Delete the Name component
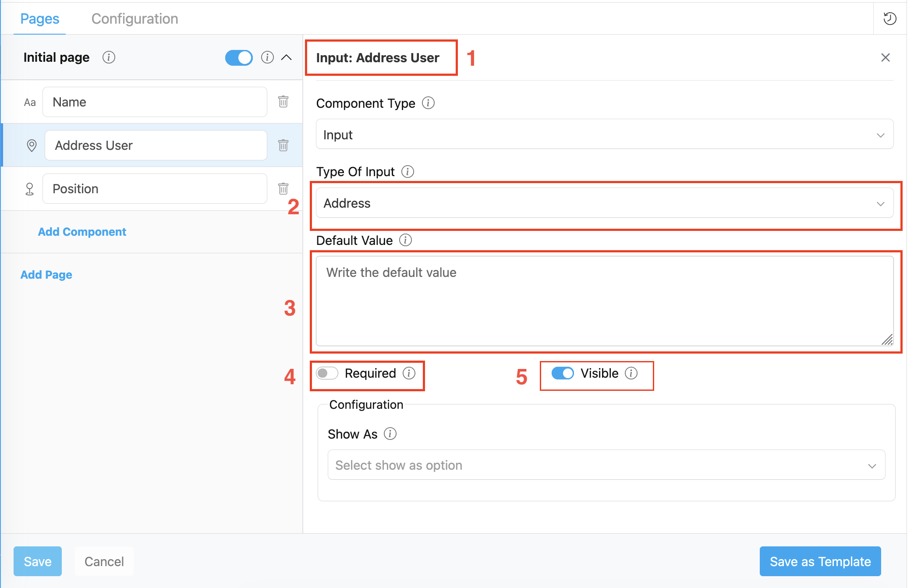The height and width of the screenshot is (588, 914). click(x=283, y=102)
